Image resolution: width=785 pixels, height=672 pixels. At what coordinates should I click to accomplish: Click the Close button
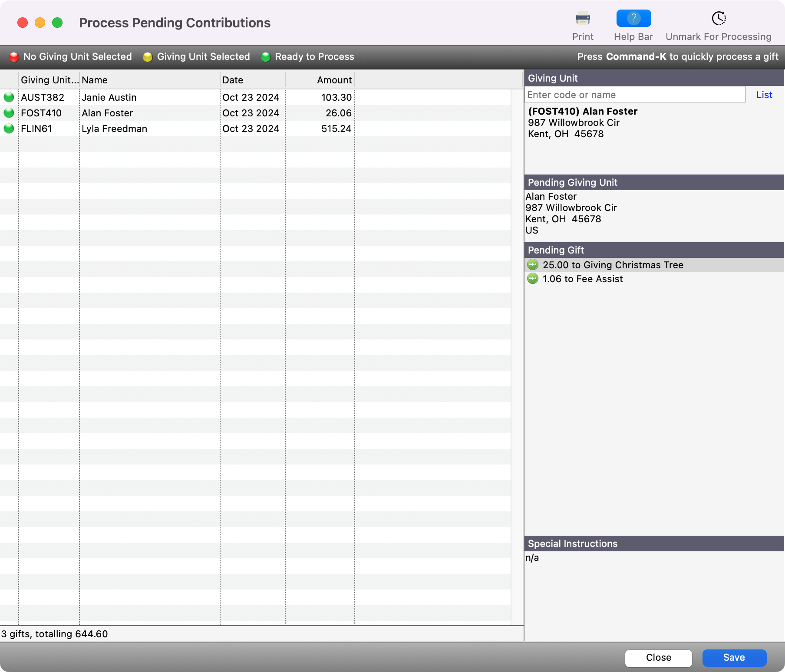(658, 658)
